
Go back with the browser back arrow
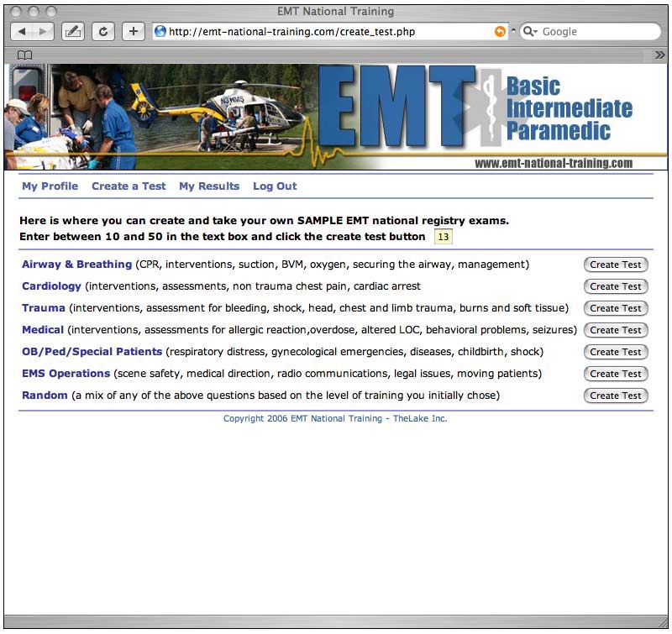22,31
